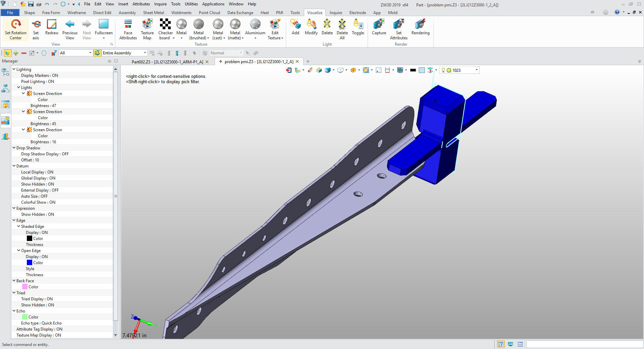Click the command input field in status bar

(x=584, y=344)
